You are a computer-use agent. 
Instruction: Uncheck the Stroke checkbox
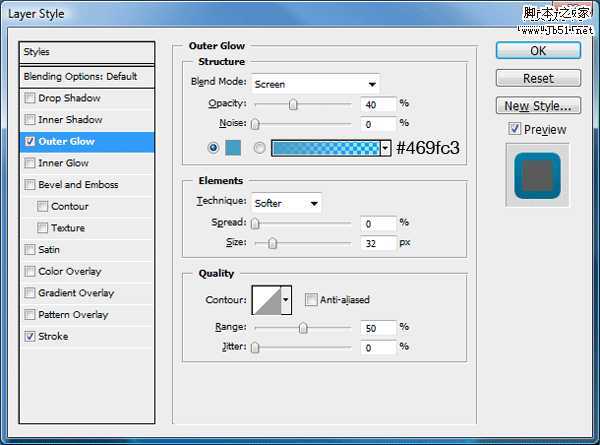29,337
